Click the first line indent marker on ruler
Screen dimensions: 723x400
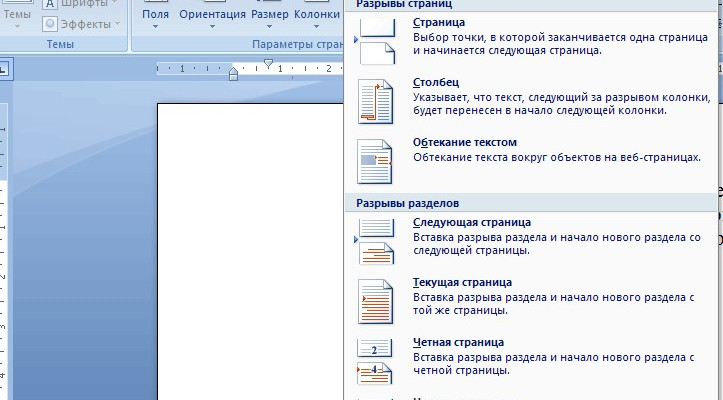[x=268, y=64]
